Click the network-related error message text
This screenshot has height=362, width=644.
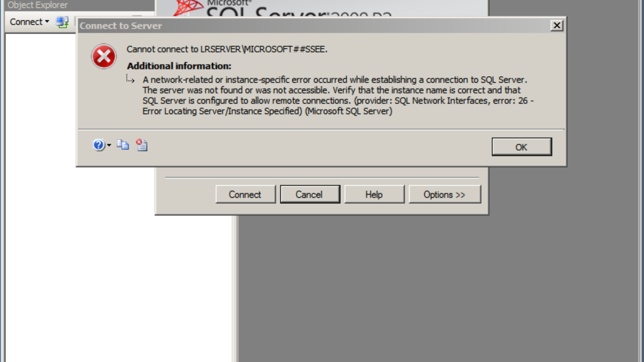(338, 95)
